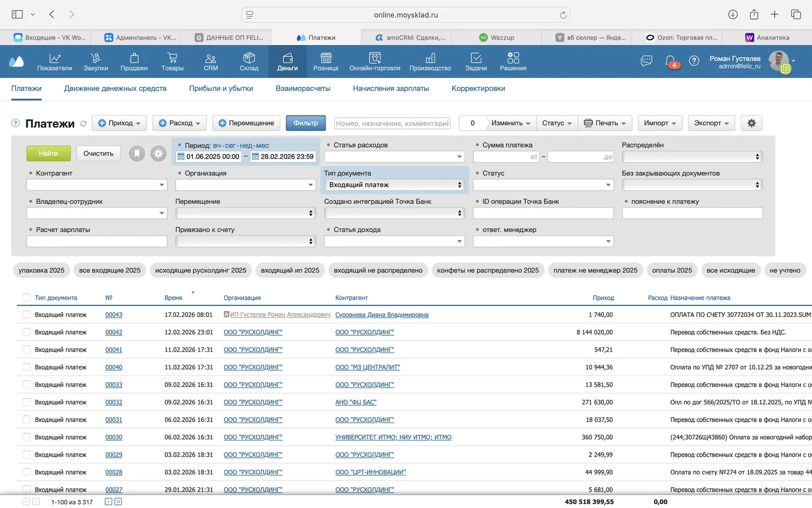Click the gear settings icon beside Экспорт

(752, 123)
